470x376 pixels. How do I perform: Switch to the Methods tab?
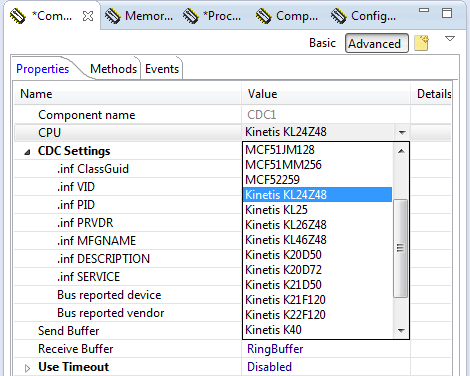(x=113, y=69)
